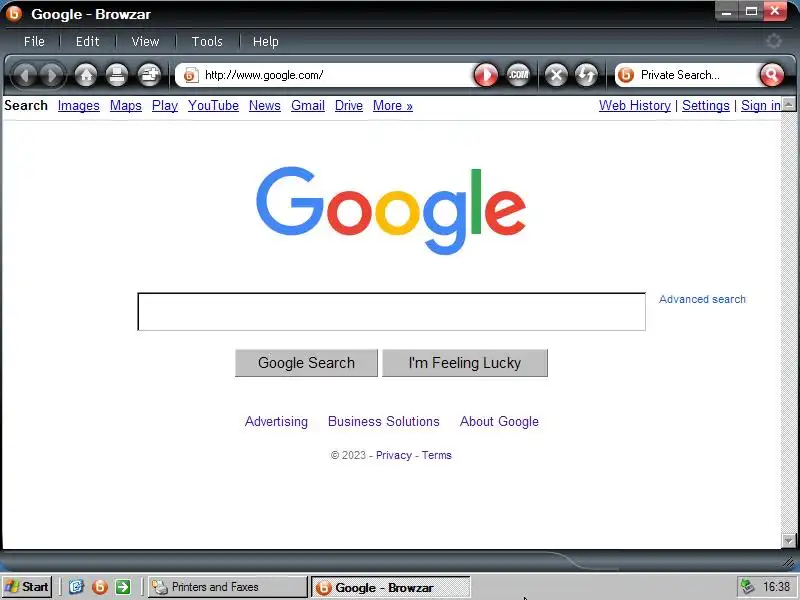Refresh the page with the reload icon
800x600 pixels.
(x=586, y=76)
